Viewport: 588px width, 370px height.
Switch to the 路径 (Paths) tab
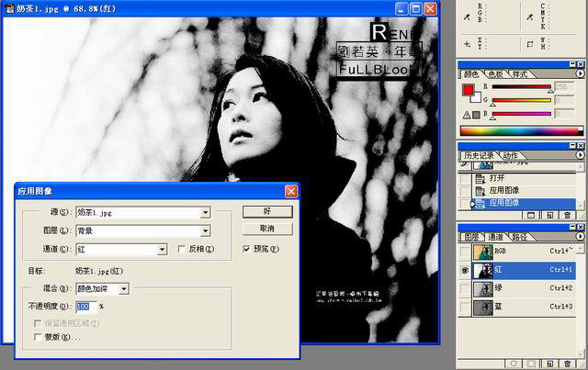[x=521, y=236]
